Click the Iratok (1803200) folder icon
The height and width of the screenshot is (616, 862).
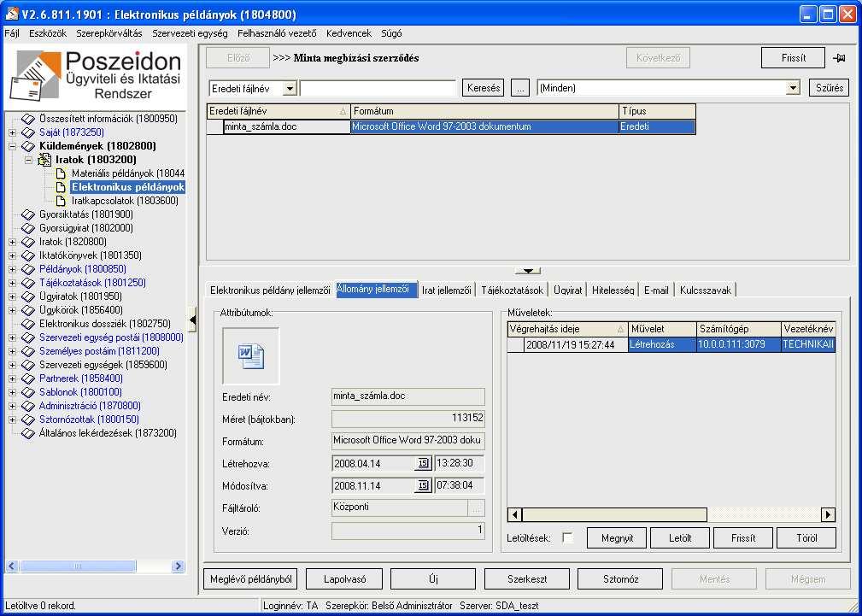point(44,160)
